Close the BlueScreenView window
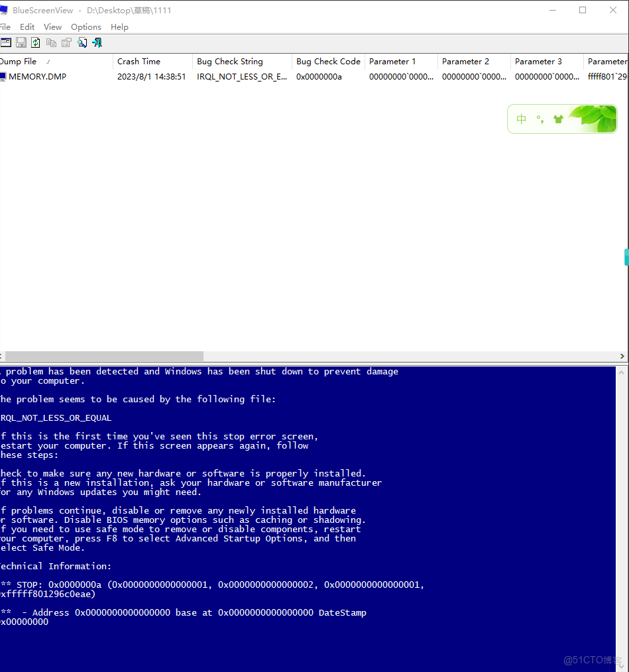Viewport: 629px width, 672px height. pos(612,11)
